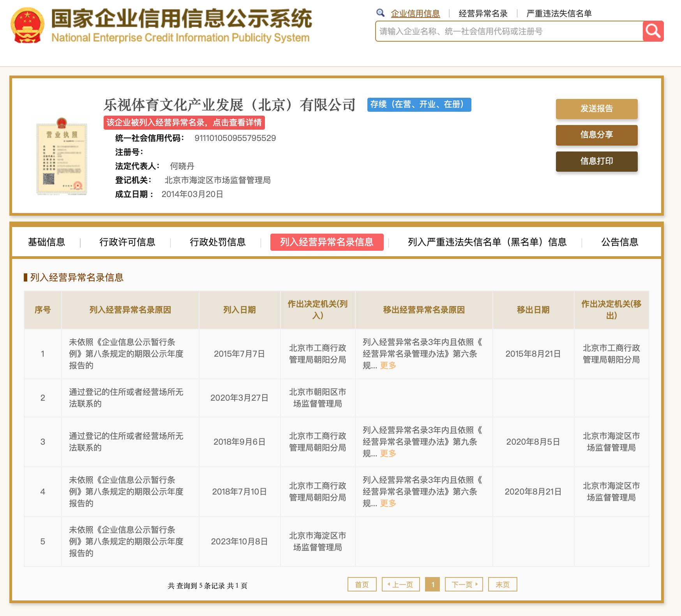
Task: Select page 1 in pagination
Action: 432,584
